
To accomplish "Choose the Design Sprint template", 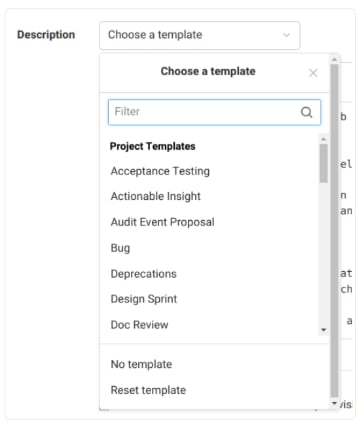I will [144, 299].
